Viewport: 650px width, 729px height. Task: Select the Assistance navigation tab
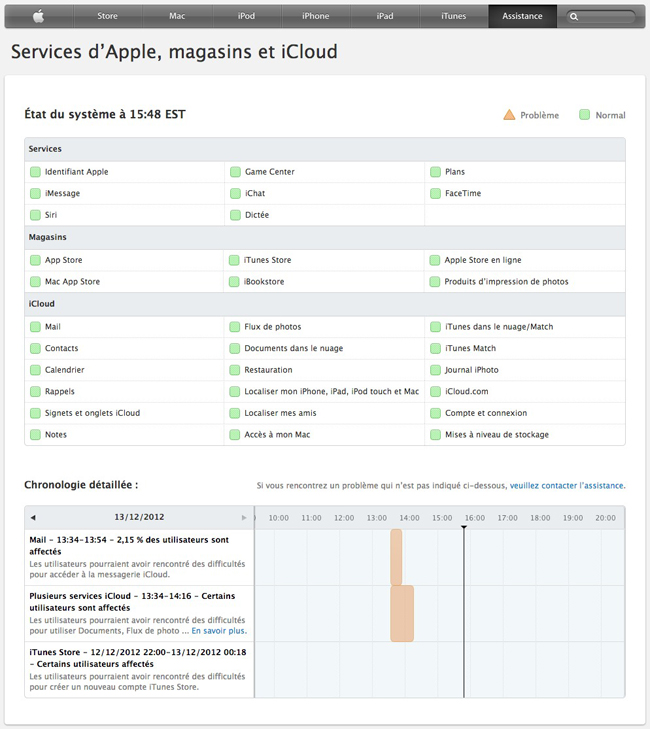coord(522,16)
